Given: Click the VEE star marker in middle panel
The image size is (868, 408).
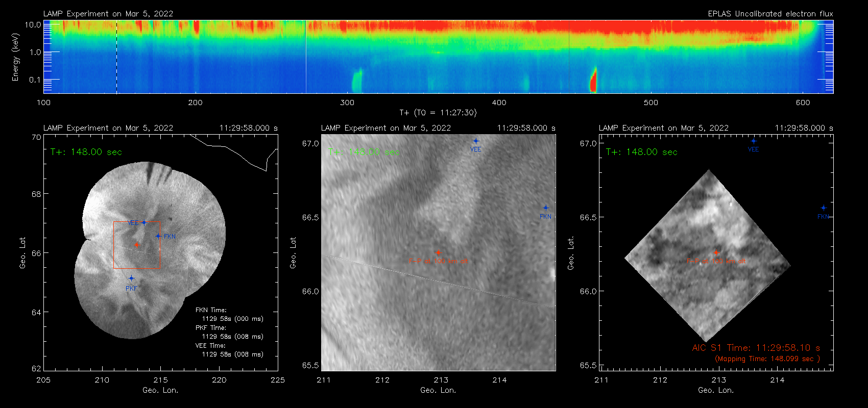Looking at the screenshot, I should click(476, 141).
